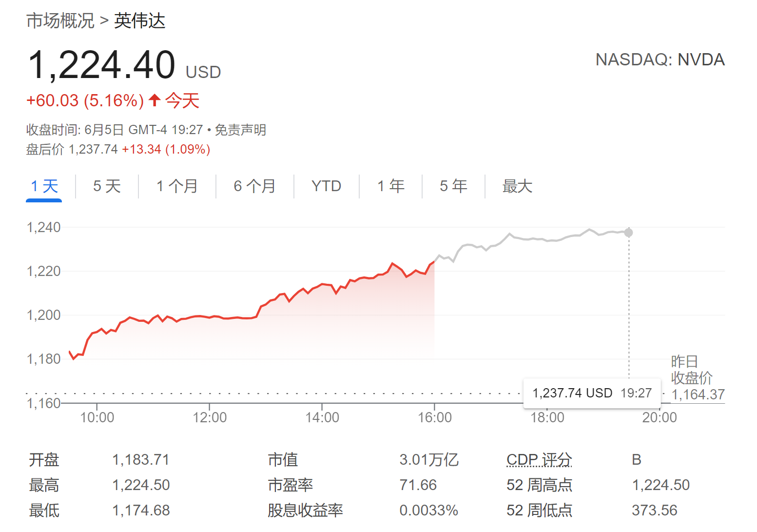Image resolution: width=757 pixels, height=532 pixels.
Task: View the 5 年 chart range
Action: (453, 186)
